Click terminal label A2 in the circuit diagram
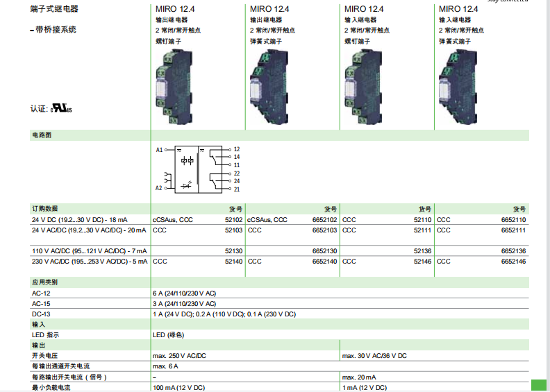This screenshot has height=392, width=550. 159,188
